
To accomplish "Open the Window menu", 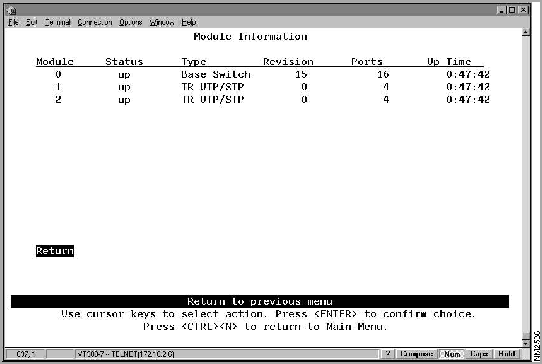I will (x=162, y=22).
